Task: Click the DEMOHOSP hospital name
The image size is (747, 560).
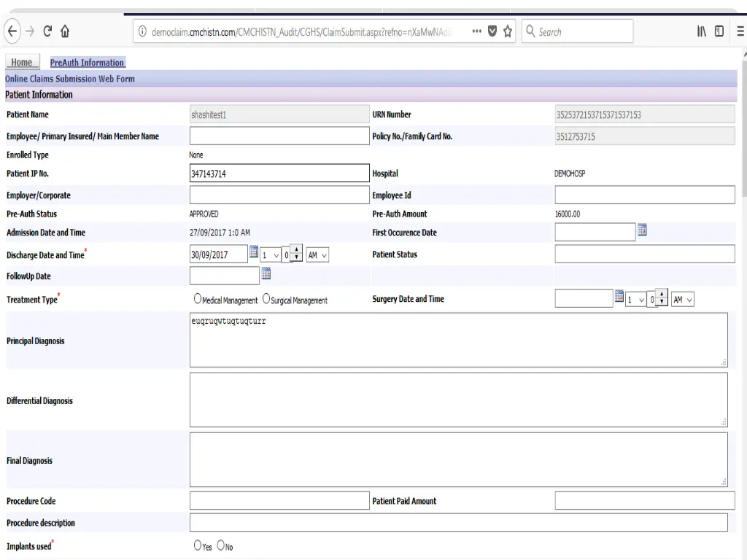Action: coord(570,174)
